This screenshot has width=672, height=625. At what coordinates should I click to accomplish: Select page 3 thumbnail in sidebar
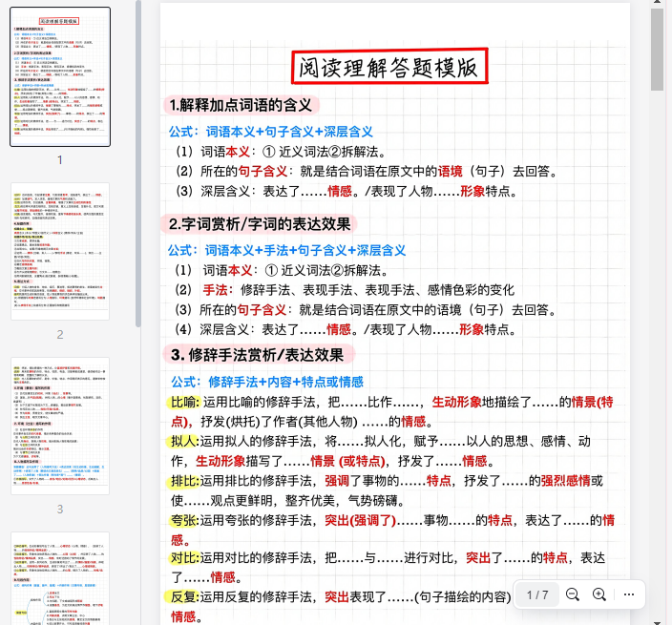(60, 427)
